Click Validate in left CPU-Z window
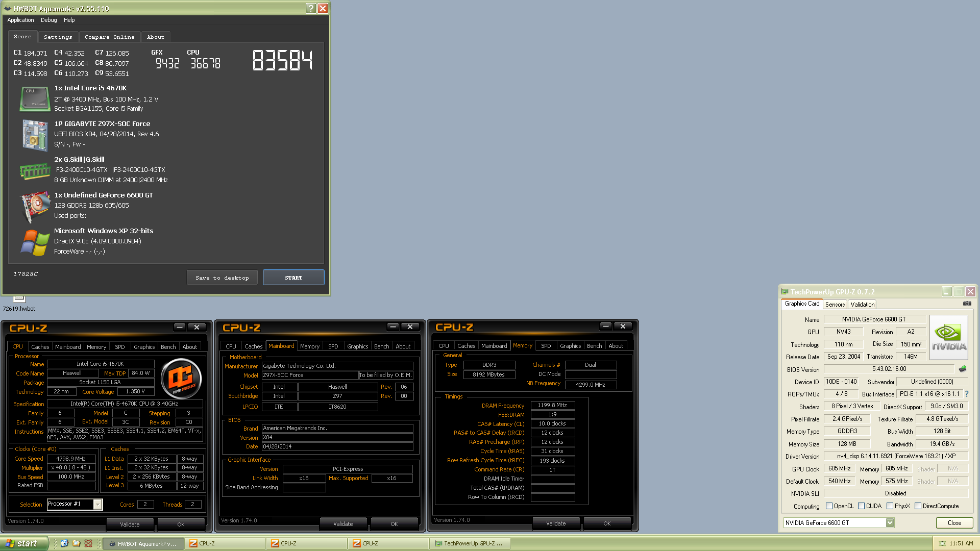Image resolution: width=980 pixels, height=551 pixels. coord(130,524)
